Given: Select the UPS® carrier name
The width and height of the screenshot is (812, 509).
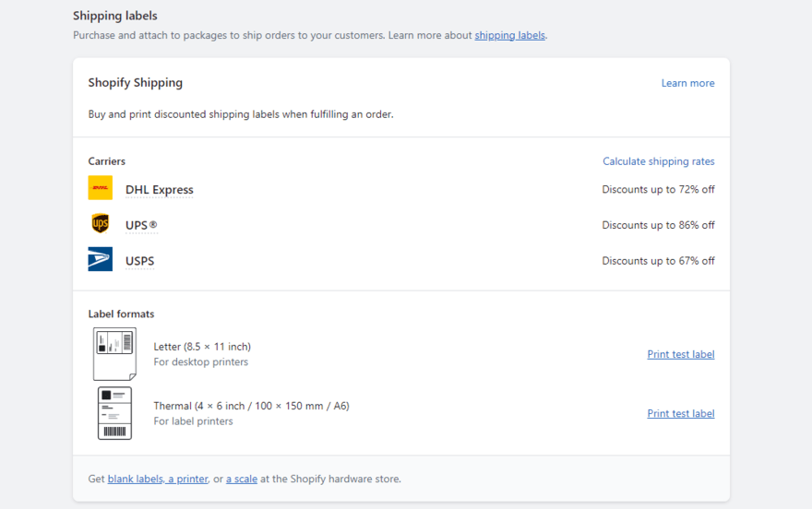Looking at the screenshot, I should coord(141,226).
